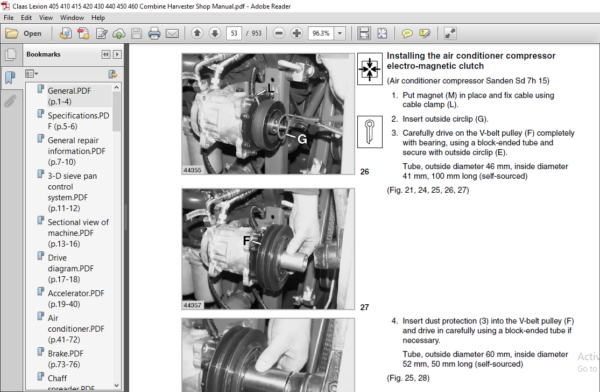Image resolution: width=600 pixels, height=392 pixels.
Task: Click the Create PDF online icon
Action: [x=65, y=34]
